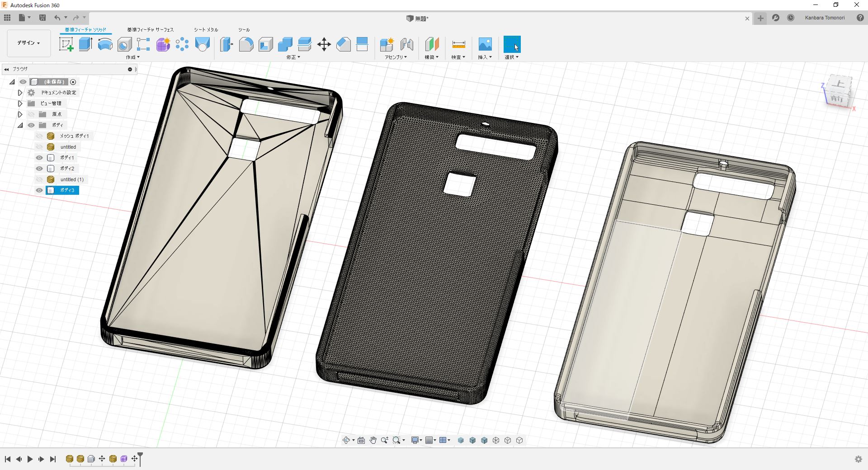Viewport: 868px width, 470px height.
Task: Open the 挿入 dropdown menu
Action: pos(485,57)
